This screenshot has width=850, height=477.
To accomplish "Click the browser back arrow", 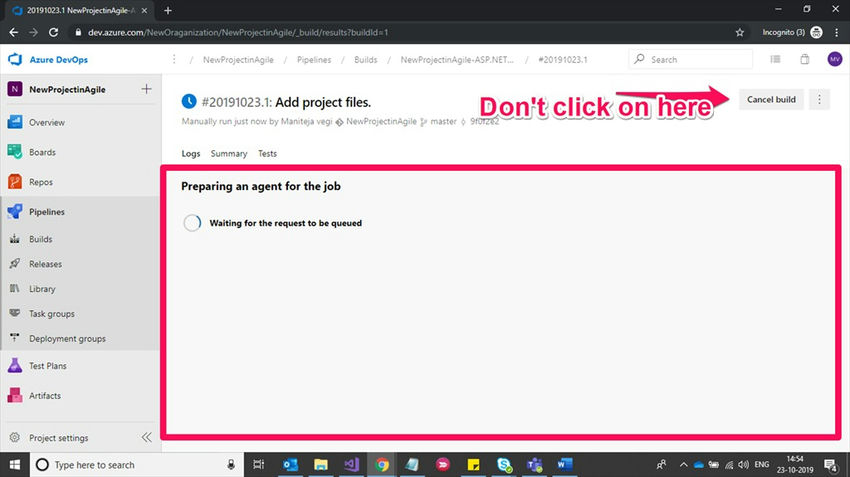I will (x=14, y=32).
